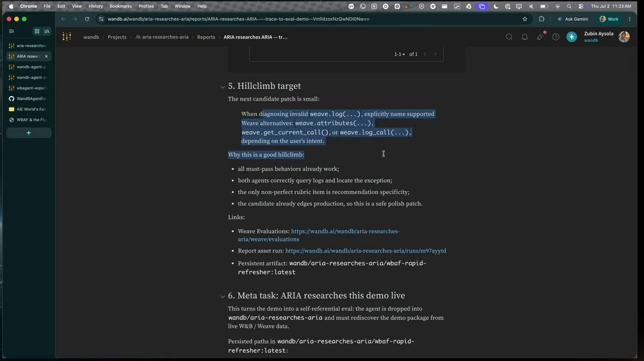The width and height of the screenshot is (644, 361).
Task: Open the "1-1" rows dropdown
Action: tap(399, 54)
